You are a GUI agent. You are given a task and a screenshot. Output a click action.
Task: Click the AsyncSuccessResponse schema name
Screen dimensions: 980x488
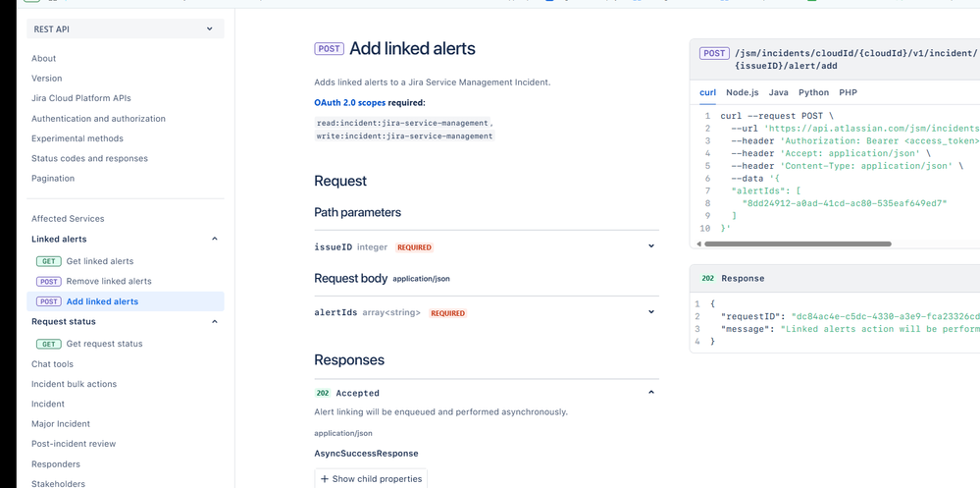366,453
